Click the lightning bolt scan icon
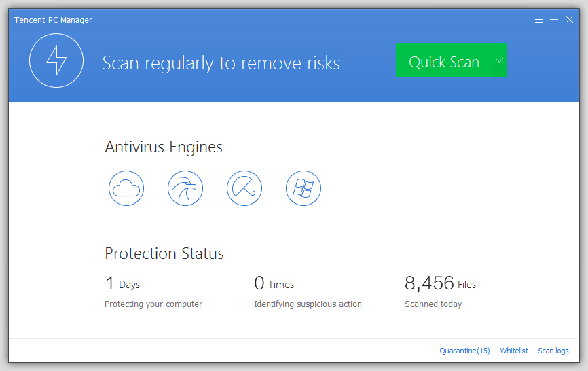This screenshot has height=371, width=588. point(56,62)
